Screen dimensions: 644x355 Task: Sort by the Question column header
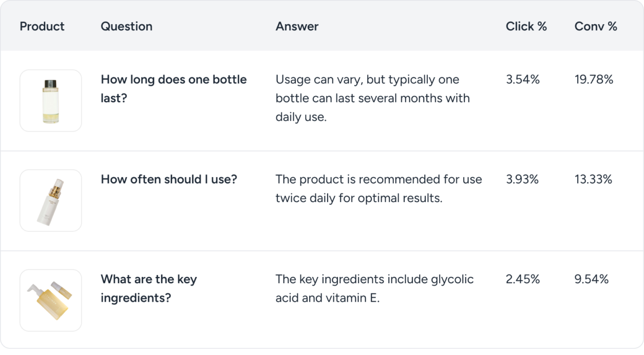[x=126, y=26]
